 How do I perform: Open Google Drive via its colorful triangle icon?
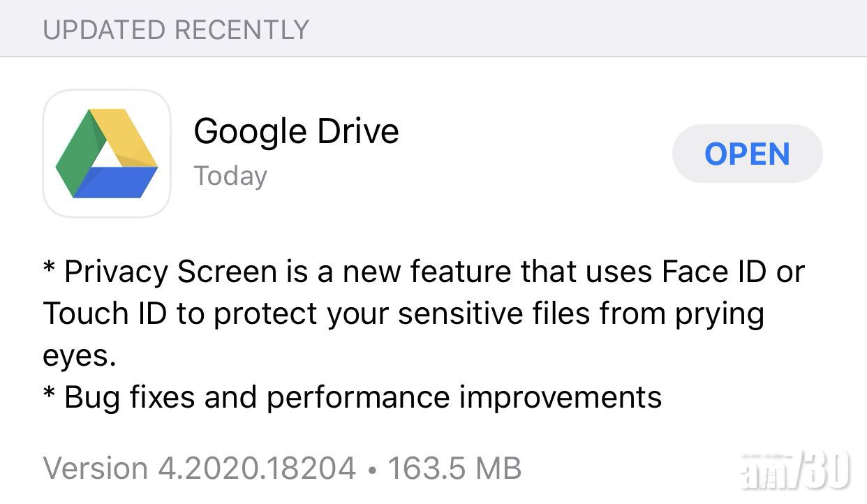[106, 152]
